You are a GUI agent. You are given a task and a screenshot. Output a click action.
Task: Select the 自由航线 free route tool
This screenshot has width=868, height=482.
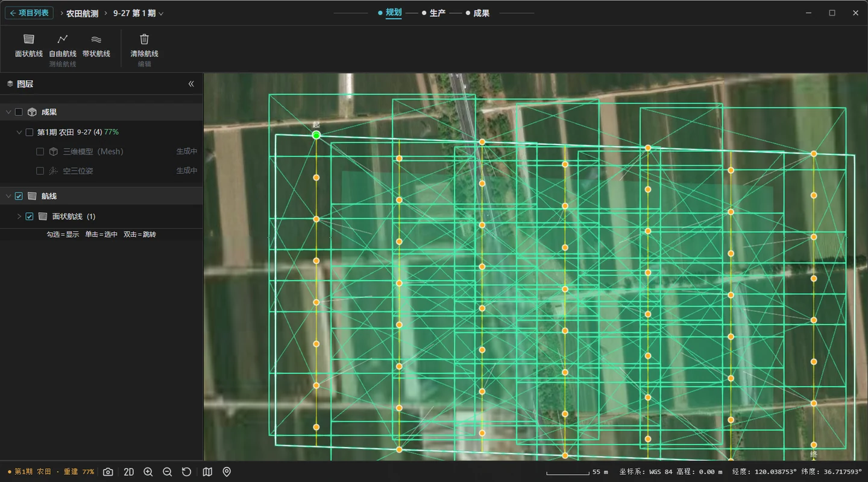coord(63,46)
